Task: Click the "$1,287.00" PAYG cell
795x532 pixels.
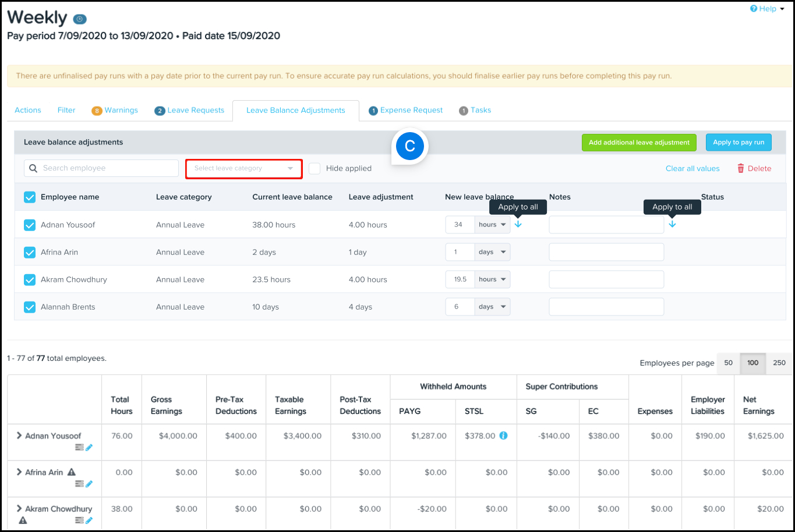Action: [429, 435]
